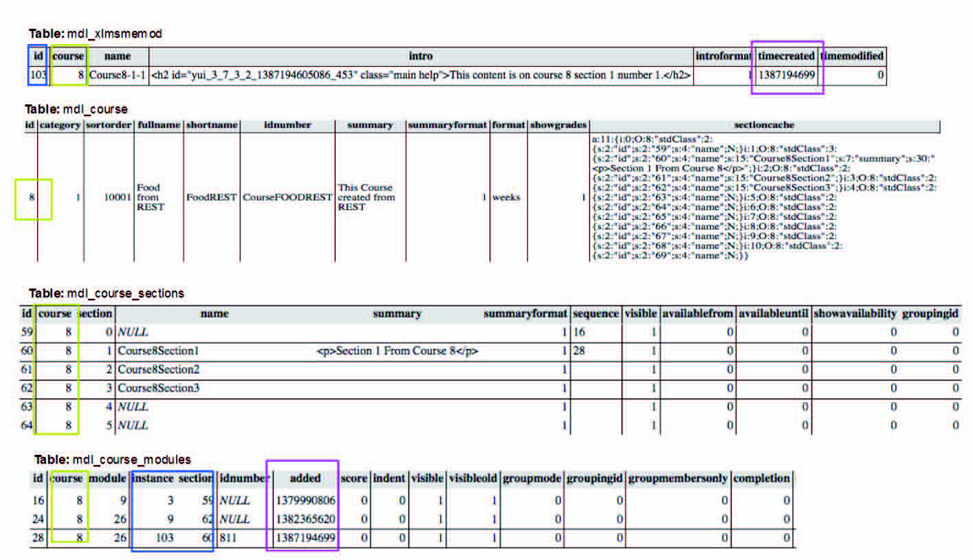973x560 pixels.
Task: Select id 24 in mdl_course_modules
Action: pyautogui.click(x=39, y=519)
